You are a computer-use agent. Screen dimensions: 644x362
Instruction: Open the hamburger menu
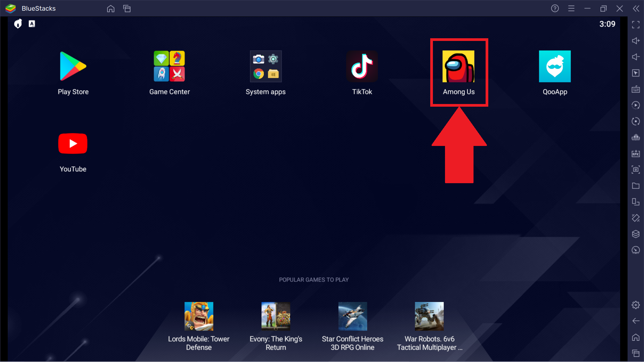point(571,8)
